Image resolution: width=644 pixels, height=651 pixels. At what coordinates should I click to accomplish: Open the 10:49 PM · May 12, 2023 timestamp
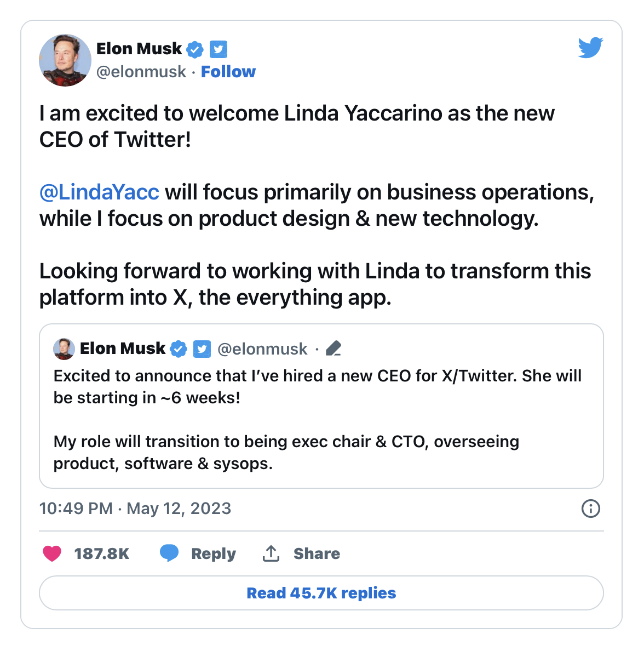tap(135, 509)
